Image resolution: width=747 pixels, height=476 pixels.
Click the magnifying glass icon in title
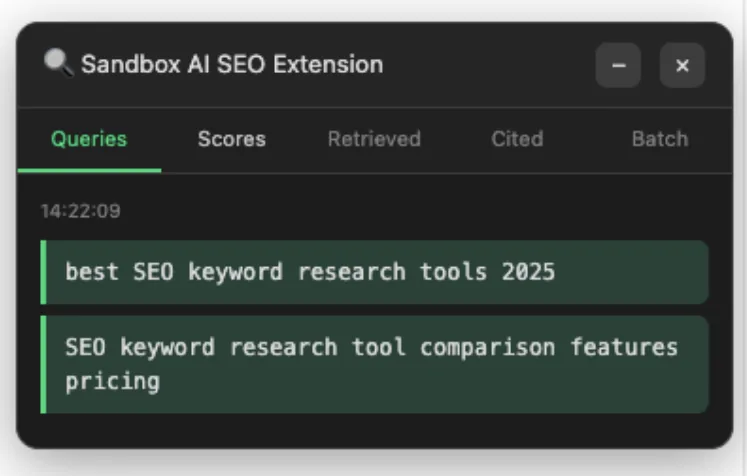coord(58,63)
